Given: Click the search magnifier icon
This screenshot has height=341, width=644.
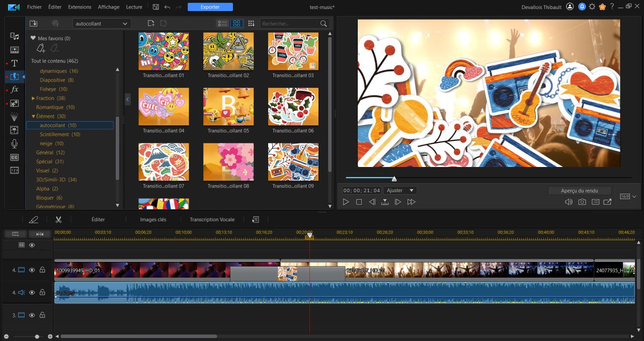Looking at the screenshot, I should 324,24.
